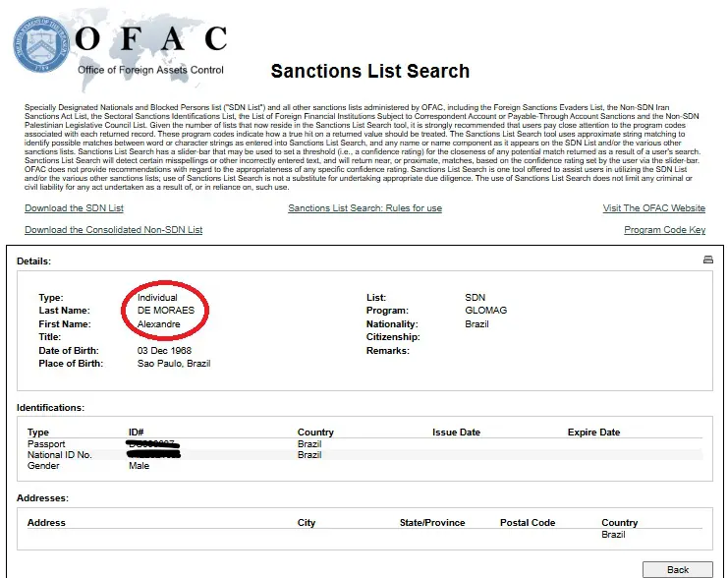Viewport: 728px width, 578px height.
Task: Open the Program Code Key link
Action: 664,229
